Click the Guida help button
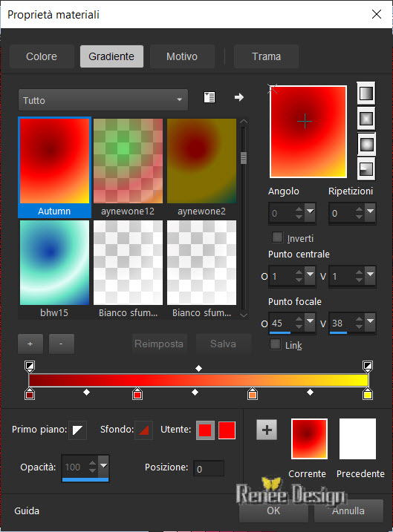This screenshot has height=532, width=393. [27, 510]
